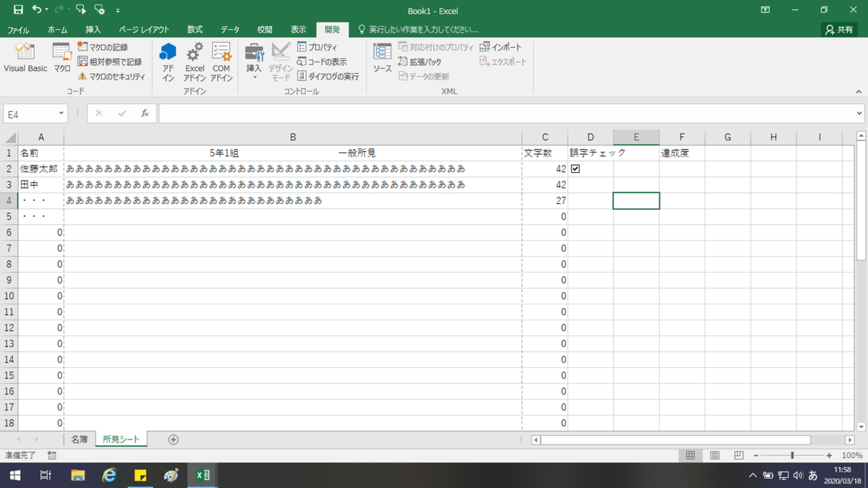
Task: Open the ファイル tab
Action: [18, 30]
